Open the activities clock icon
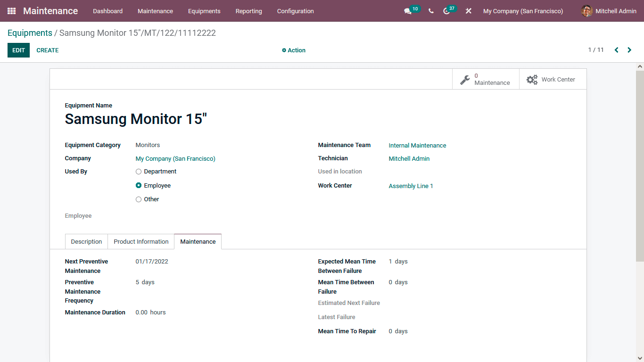The height and width of the screenshot is (362, 644). pos(446,11)
